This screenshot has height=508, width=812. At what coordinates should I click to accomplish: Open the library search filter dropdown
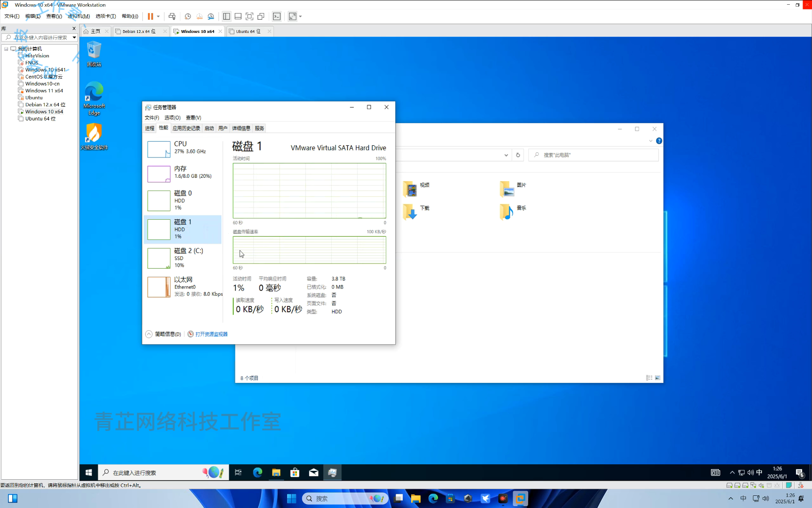coord(74,38)
